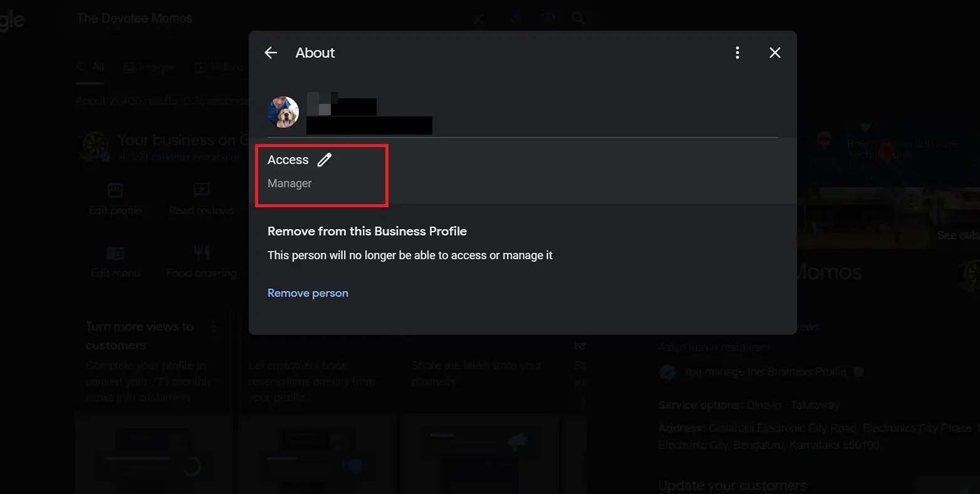The width and height of the screenshot is (980, 494).
Task: Select the All results tab
Action: pyautogui.click(x=90, y=67)
